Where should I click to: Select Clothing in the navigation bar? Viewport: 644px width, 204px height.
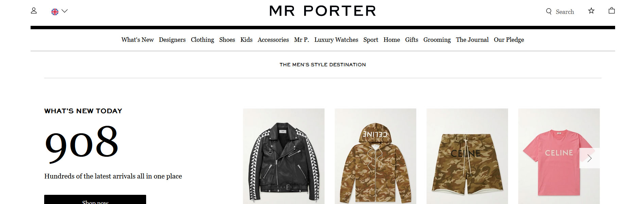tap(203, 40)
